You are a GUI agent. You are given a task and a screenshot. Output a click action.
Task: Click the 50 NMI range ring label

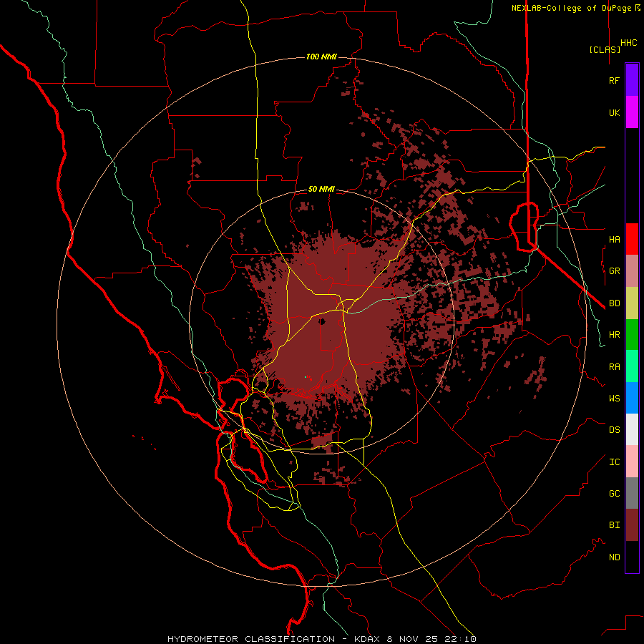tap(321, 189)
